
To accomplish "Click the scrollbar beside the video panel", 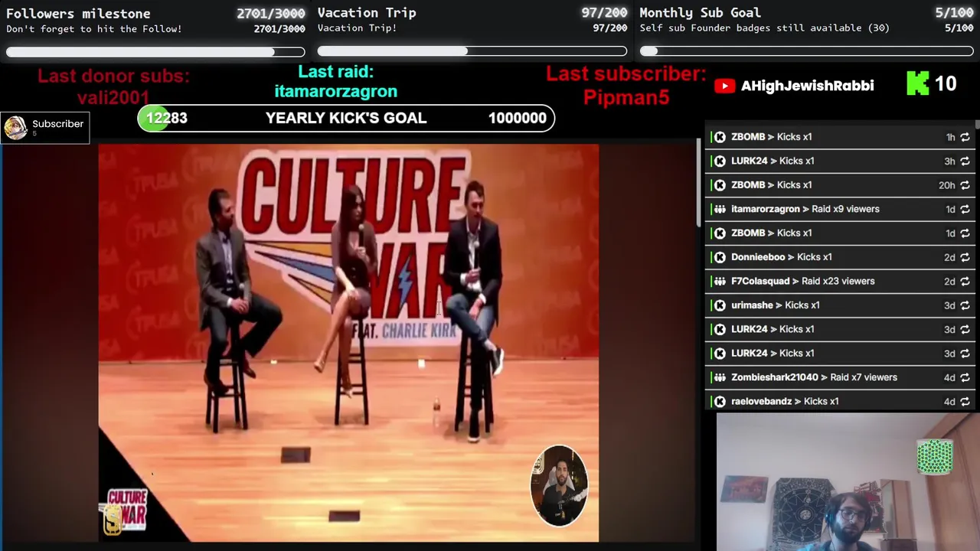I will pyautogui.click(x=698, y=182).
